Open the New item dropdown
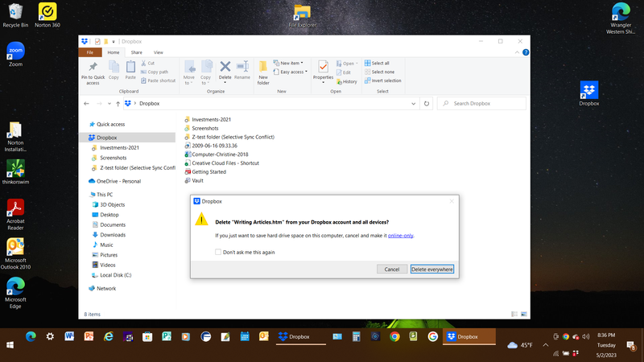644x362 pixels. click(288, 64)
